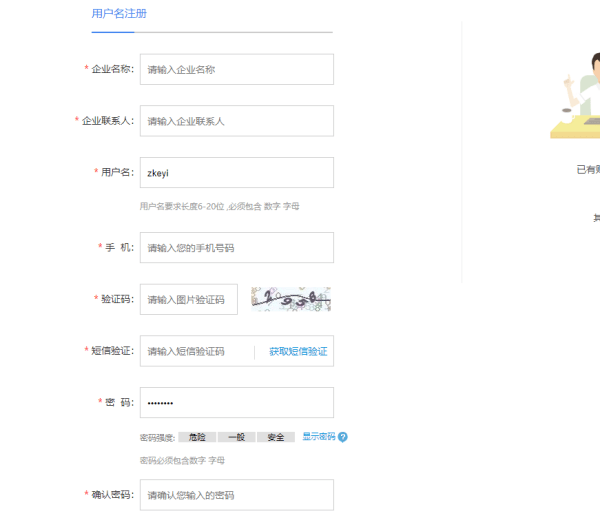Click the 一般 password strength indicator
The width and height of the screenshot is (600, 518).
pyautogui.click(x=236, y=438)
